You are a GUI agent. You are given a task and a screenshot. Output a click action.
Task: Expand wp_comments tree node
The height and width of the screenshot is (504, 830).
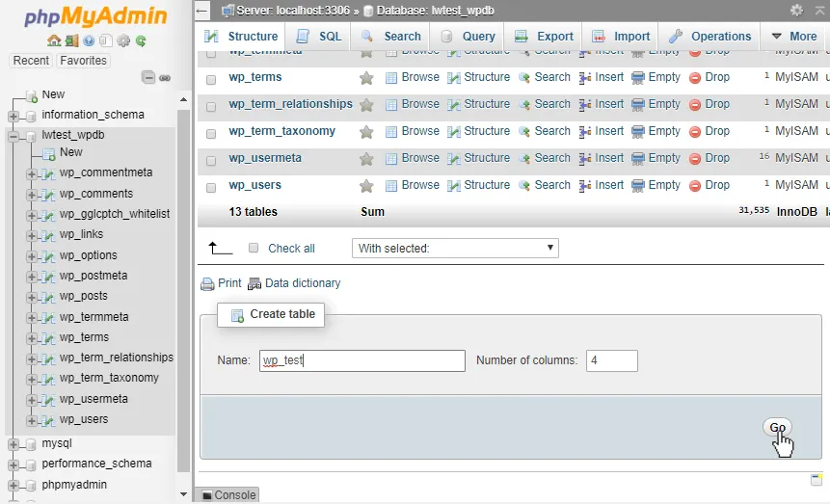coord(31,195)
